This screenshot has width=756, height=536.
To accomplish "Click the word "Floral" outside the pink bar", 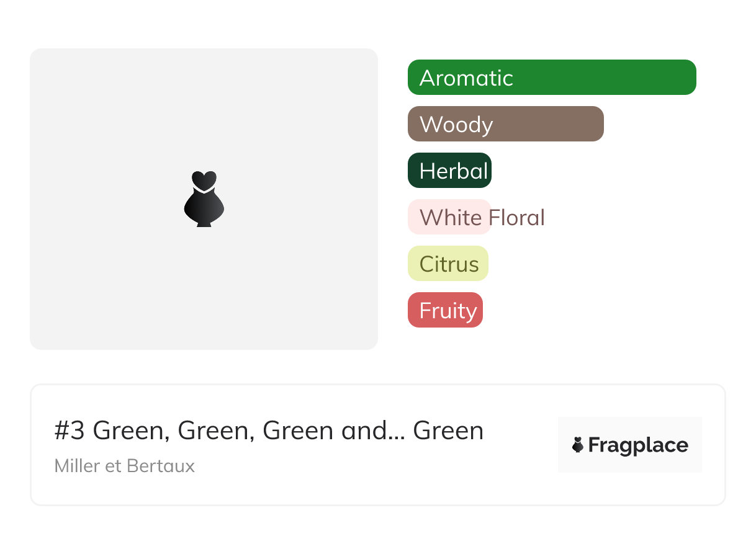I will (x=517, y=218).
